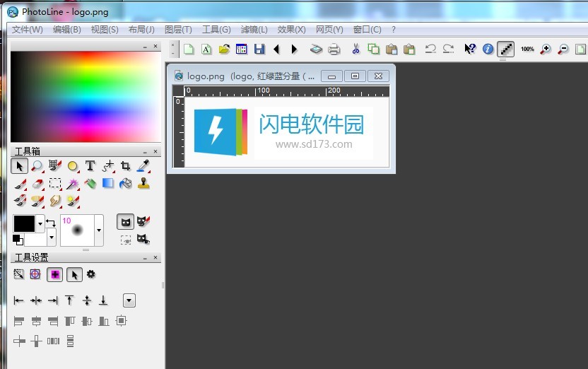This screenshot has width=588, height=369.
Task: Select the eraser tool
Action: (x=37, y=184)
